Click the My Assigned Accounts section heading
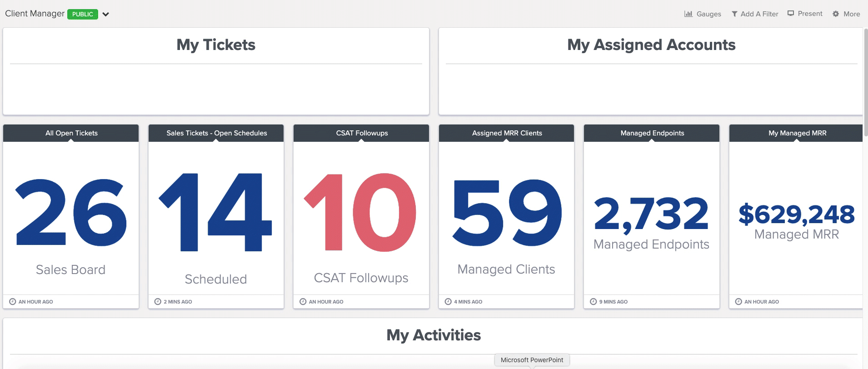 point(651,45)
